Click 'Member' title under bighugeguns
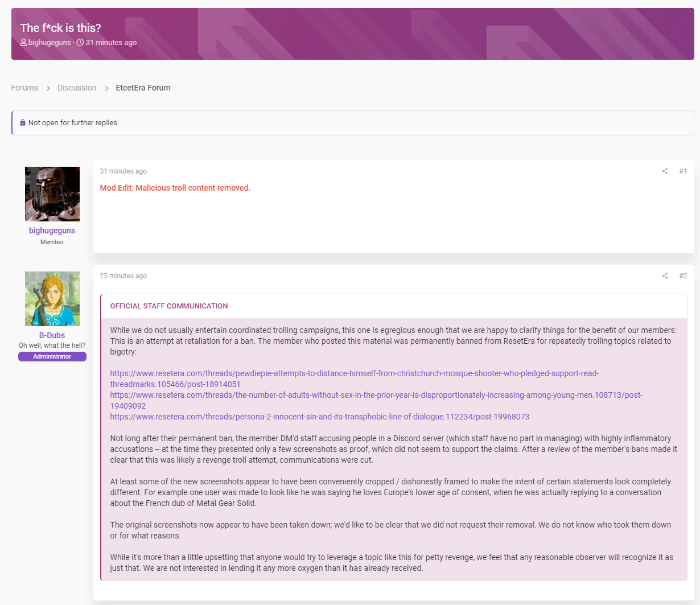Screen dimensions: 700x605 pyautogui.click(x=52, y=242)
